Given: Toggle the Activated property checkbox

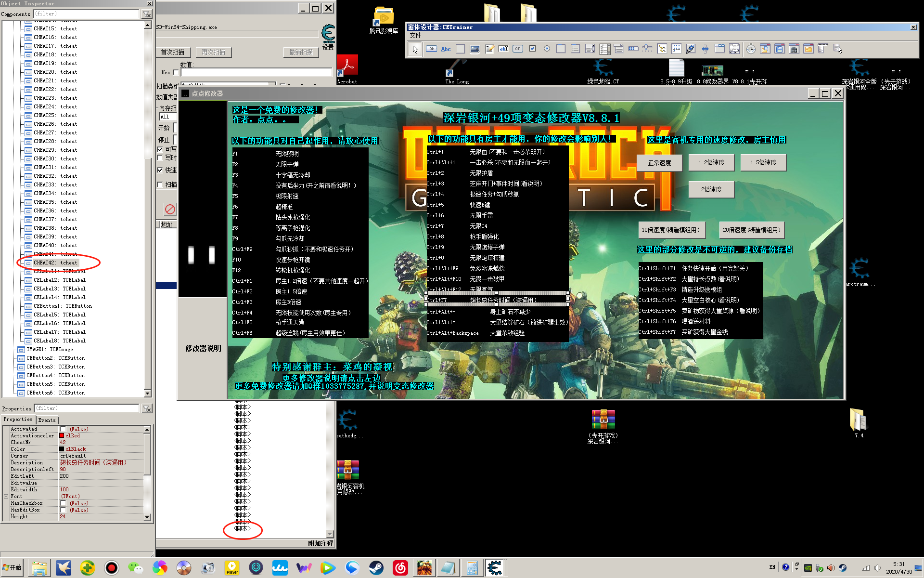Looking at the screenshot, I should coord(64,429).
